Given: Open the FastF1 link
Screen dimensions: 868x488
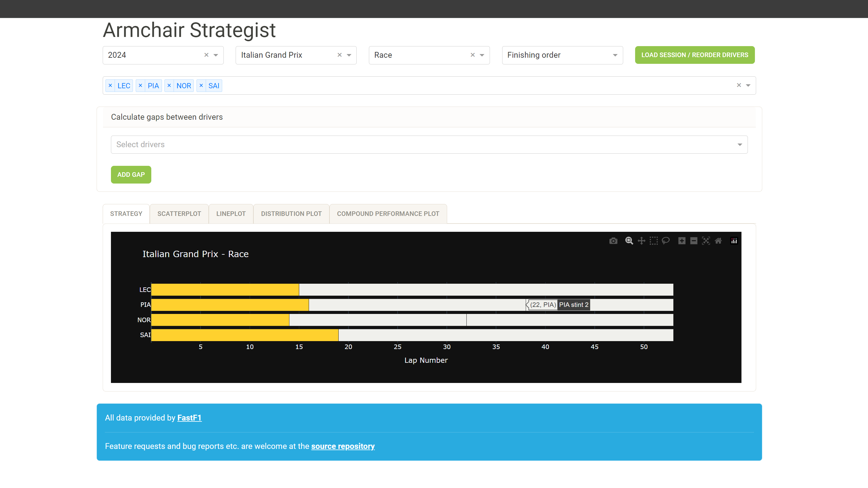Looking at the screenshot, I should [x=189, y=417].
